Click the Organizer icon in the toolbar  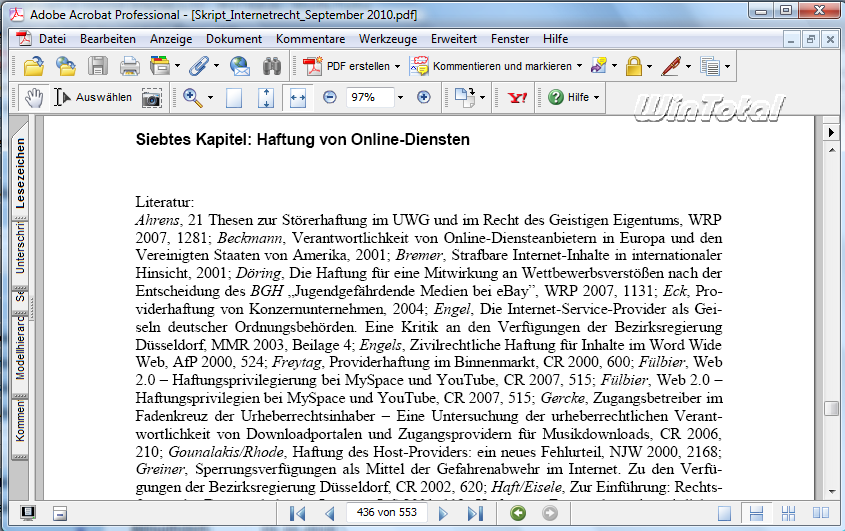pyautogui.click(x=160, y=66)
